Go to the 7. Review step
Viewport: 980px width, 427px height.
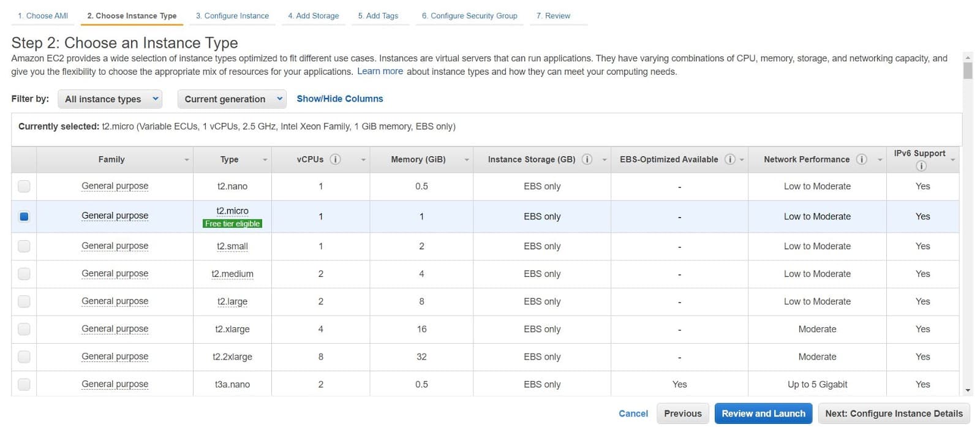pos(553,16)
